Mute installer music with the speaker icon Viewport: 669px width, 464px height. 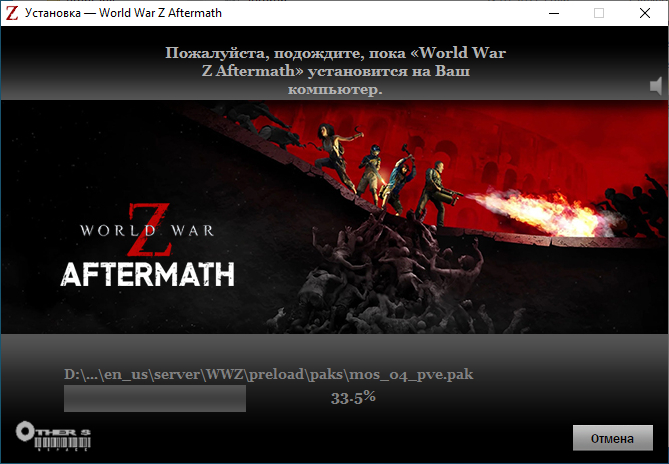(x=656, y=86)
